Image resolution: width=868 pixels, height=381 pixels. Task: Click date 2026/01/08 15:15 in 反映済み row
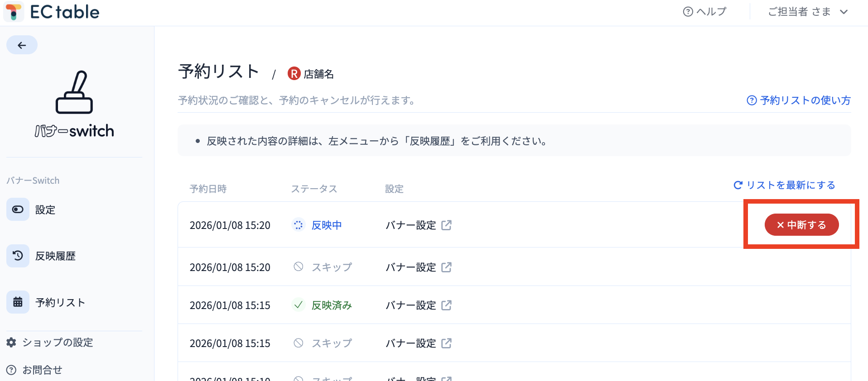point(230,305)
